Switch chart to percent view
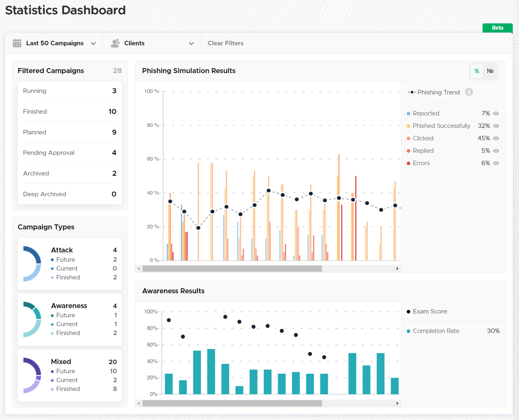519x420 pixels. point(477,71)
